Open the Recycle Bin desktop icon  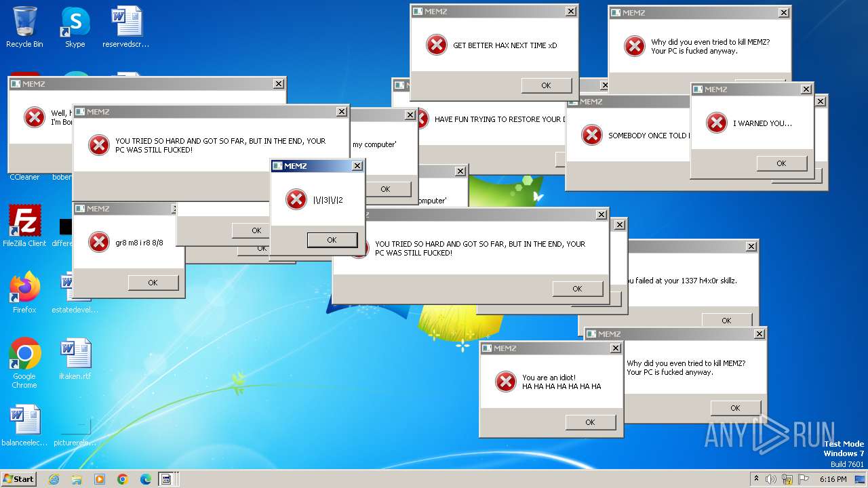point(24,27)
